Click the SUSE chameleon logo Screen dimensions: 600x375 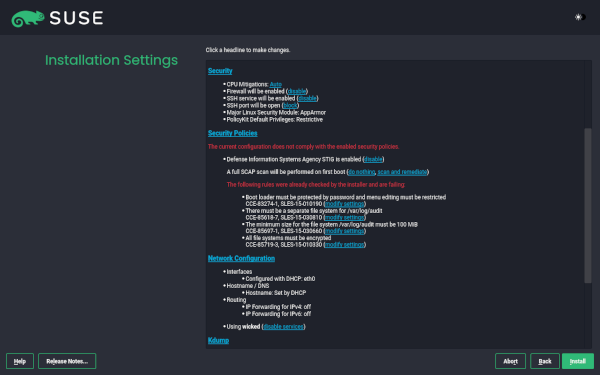click(x=28, y=18)
